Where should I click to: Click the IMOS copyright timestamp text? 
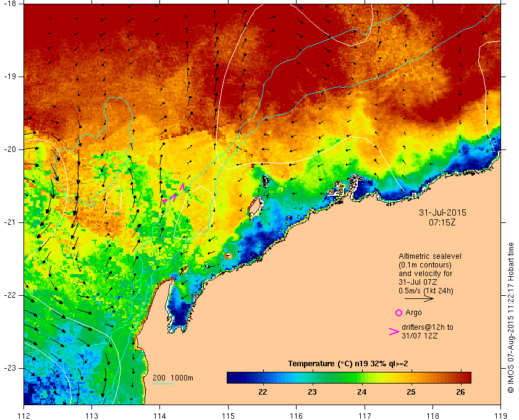510,317
